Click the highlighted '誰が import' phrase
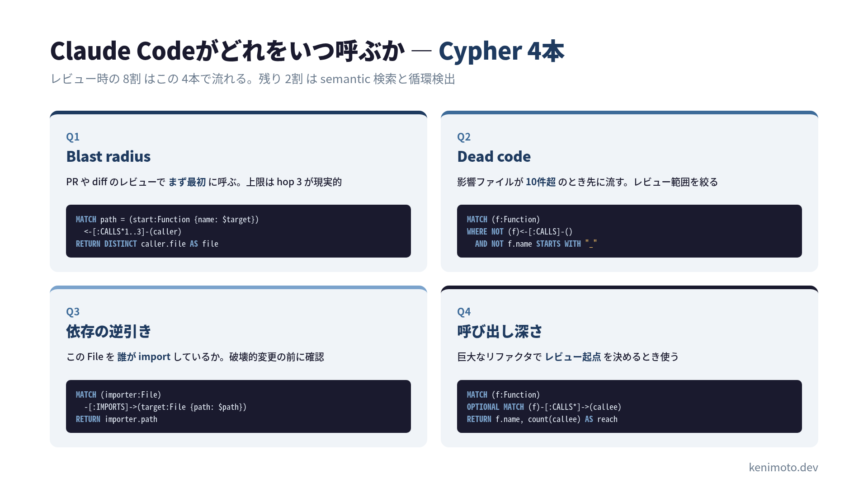The image size is (868, 488). (144, 357)
